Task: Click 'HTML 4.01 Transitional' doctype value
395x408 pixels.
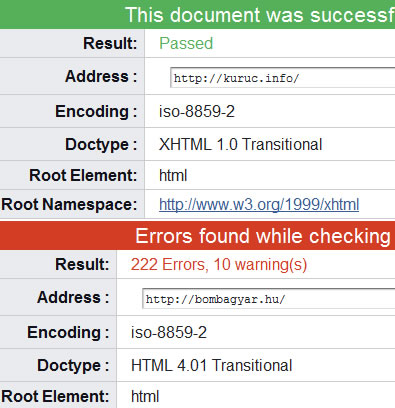Action: pos(212,365)
